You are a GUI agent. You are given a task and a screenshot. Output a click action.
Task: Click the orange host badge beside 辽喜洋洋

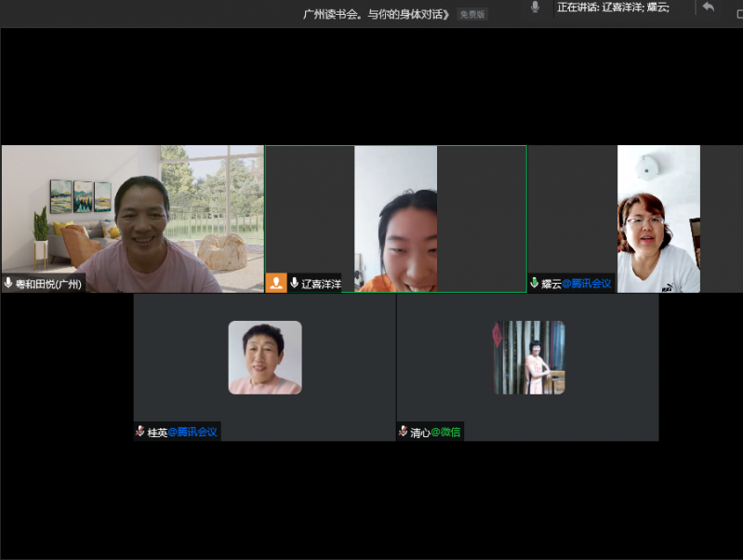click(x=276, y=283)
